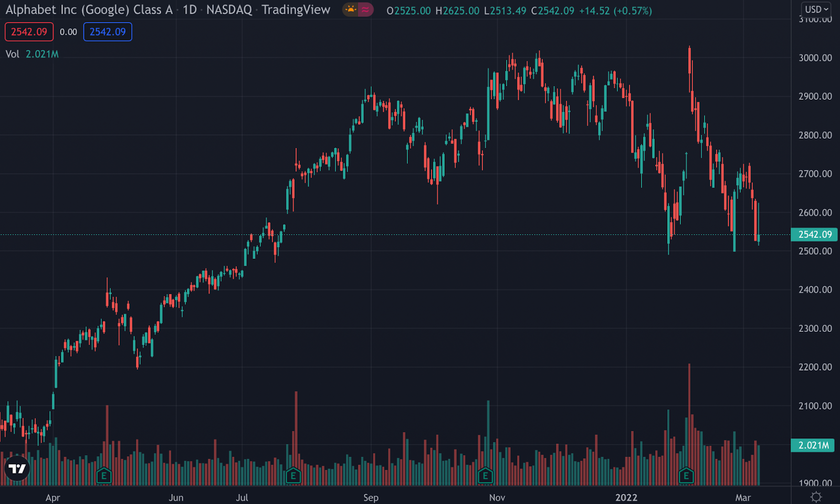
Task: Click the Mar time axis label
Action: [743, 498]
